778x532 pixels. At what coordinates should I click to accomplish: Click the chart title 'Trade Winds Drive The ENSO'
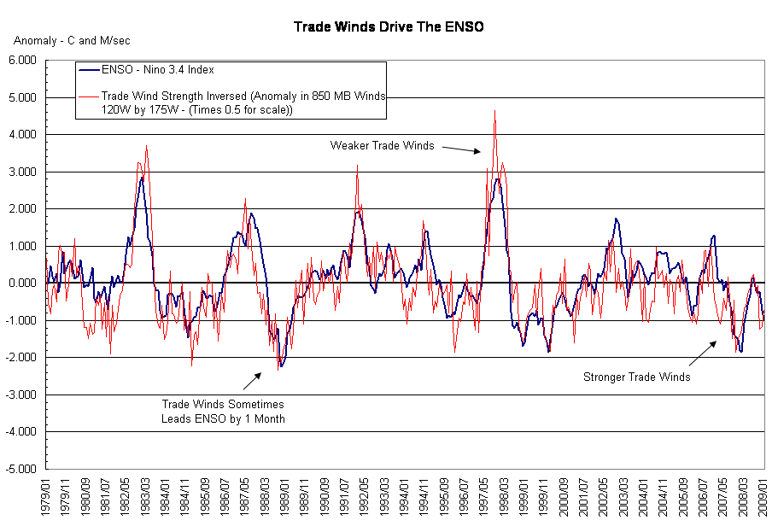tap(389, 26)
